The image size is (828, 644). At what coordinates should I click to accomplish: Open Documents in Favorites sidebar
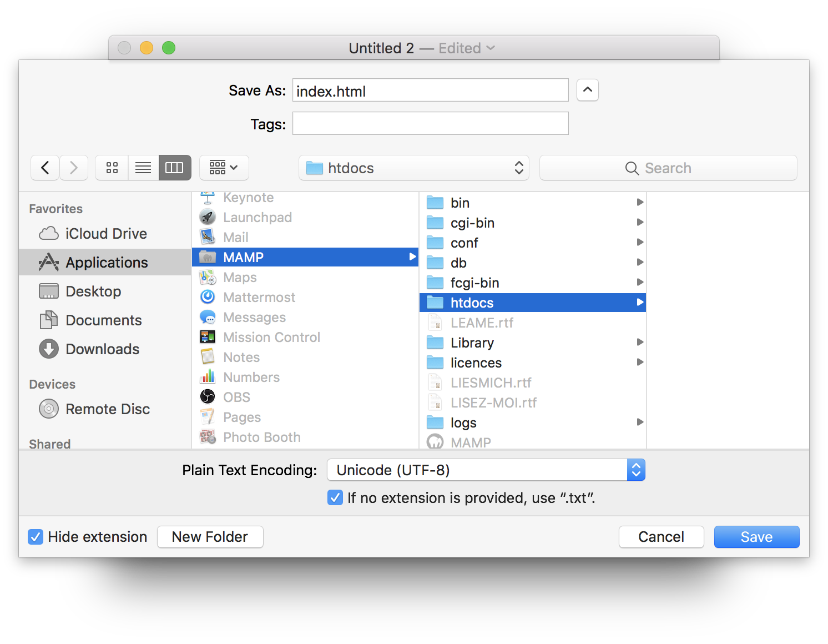point(103,320)
